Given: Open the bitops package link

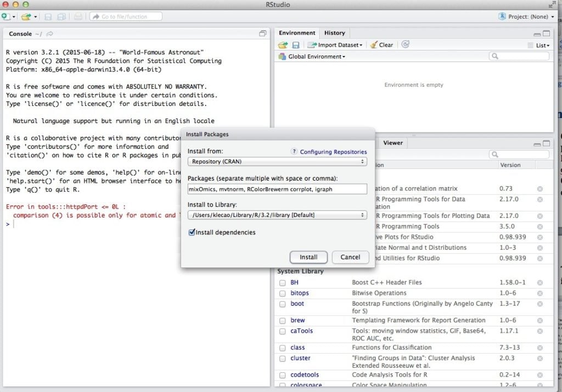Looking at the screenshot, I should (x=300, y=293).
